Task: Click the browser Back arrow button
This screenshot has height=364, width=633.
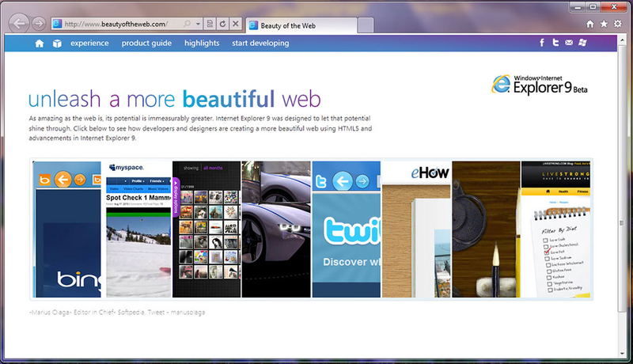Action: coord(20,24)
